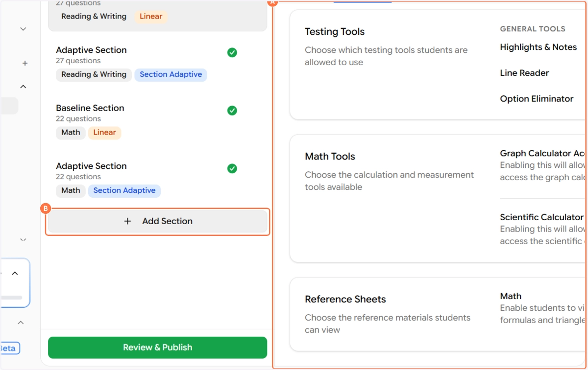
Task: Click the Add Section button
Action: click(157, 221)
